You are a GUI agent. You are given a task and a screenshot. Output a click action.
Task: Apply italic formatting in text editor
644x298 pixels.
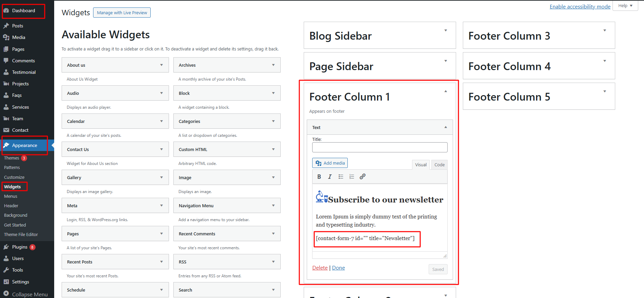coord(330,176)
